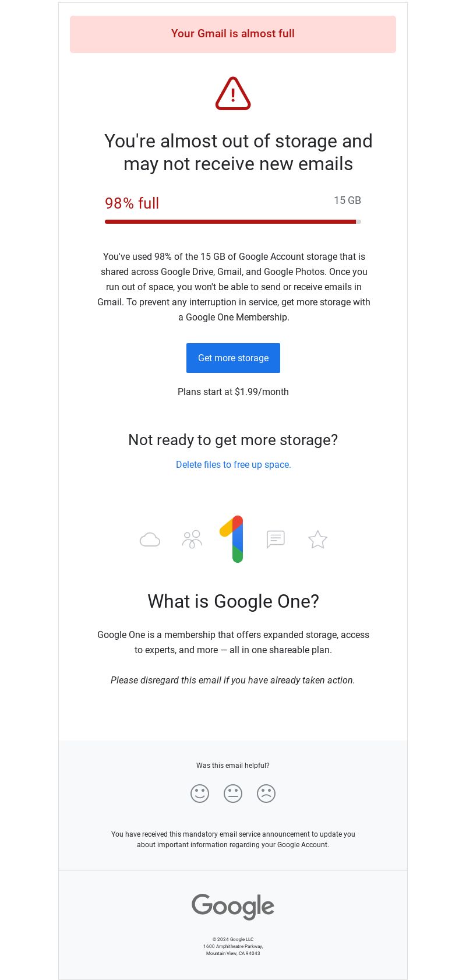Click the gray star icon
The width and height of the screenshot is (466, 980).
317,540
